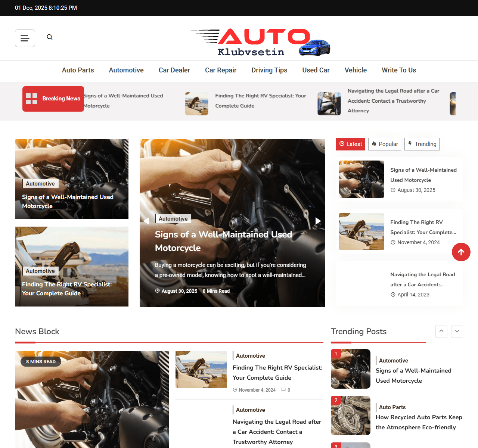The height and width of the screenshot is (448, 478).
Task: Open the motorcycle image in News Block
Action: (x=92, y=399)
